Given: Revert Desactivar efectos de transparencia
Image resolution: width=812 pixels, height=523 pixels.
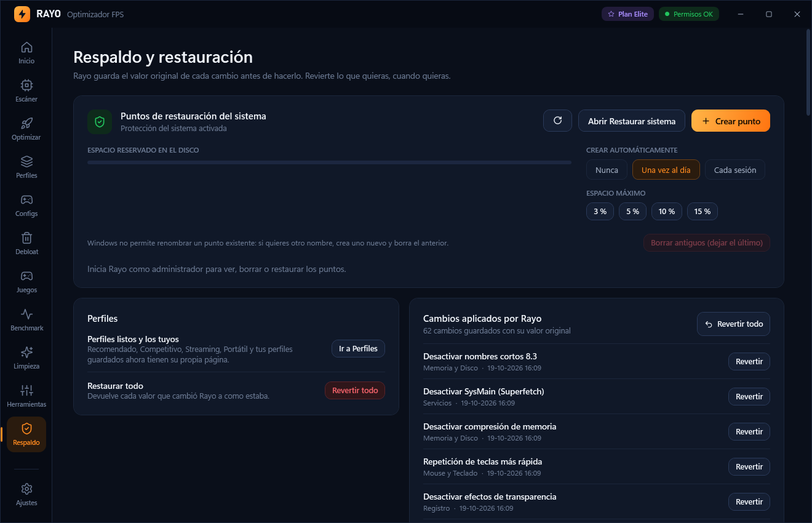Looking at the screenshot, I should (749, 501).
